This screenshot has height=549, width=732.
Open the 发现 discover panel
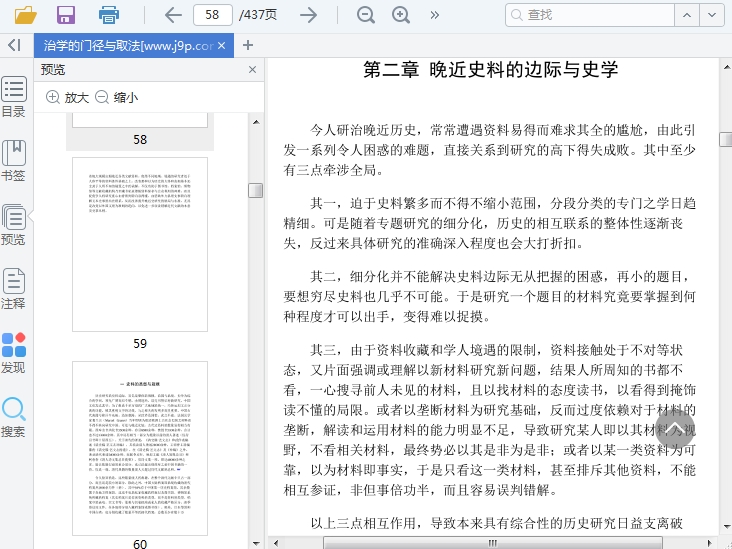tap(14, 352)
